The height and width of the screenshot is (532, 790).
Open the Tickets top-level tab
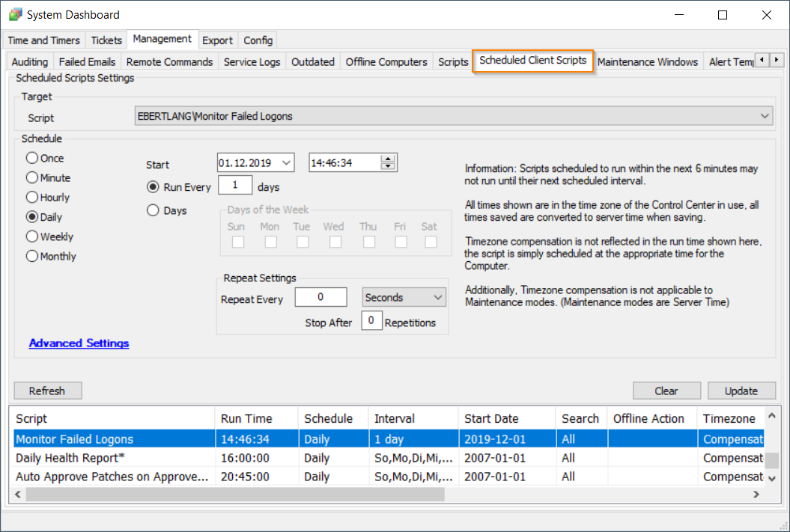(x=106, y=40)
